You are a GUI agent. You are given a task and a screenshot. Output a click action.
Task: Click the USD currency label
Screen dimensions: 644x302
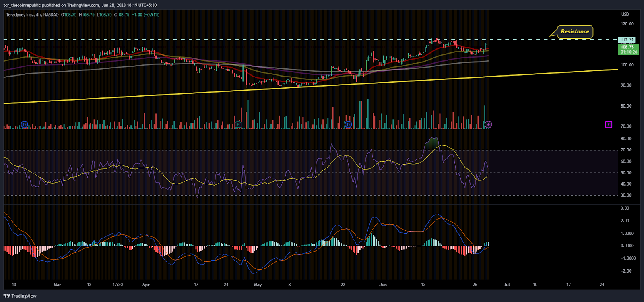[x=625, y=14]
